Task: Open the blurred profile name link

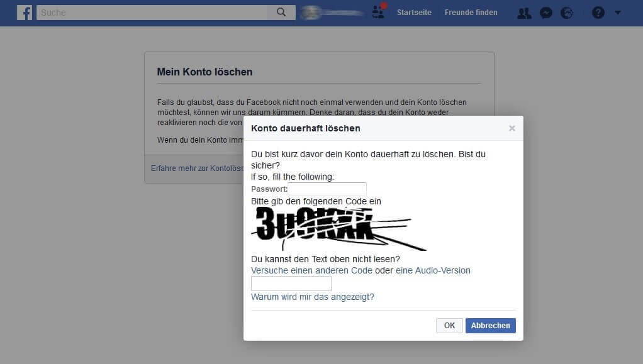Action: [332, 13]
